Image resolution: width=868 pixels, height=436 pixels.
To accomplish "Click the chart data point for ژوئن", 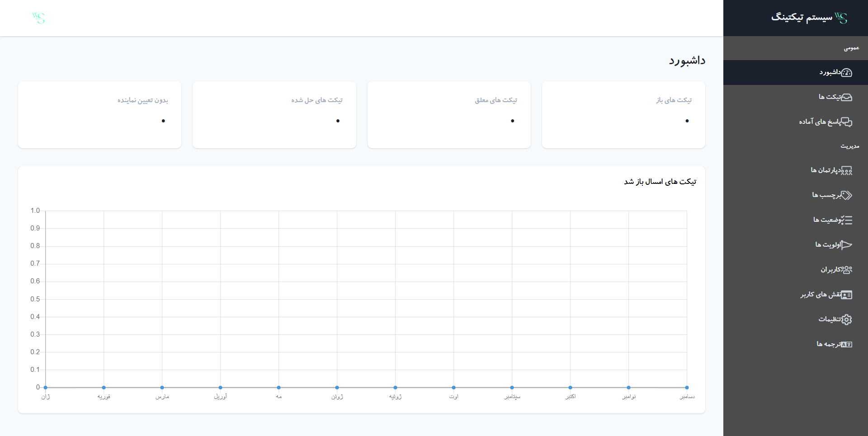I will click(337, 388).
